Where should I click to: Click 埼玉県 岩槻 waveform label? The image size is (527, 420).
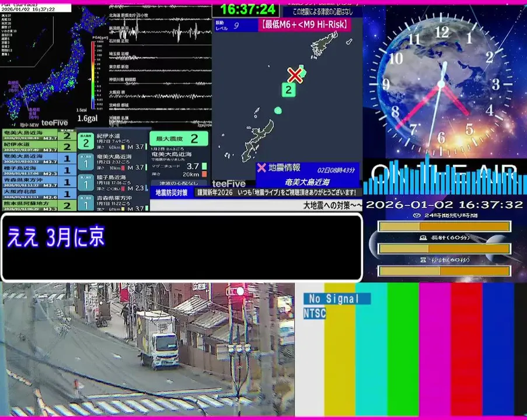click(118, 54)
